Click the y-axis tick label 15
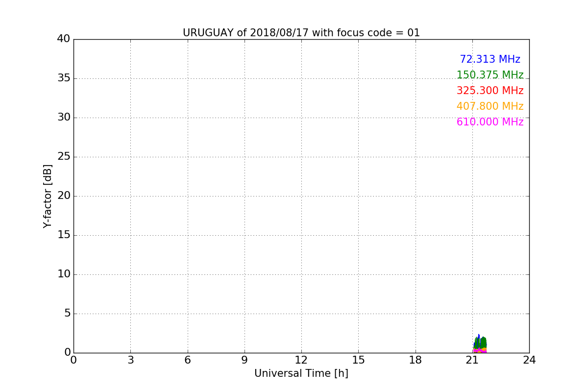This screenshot has width=588, height=392. pos(64,235)
